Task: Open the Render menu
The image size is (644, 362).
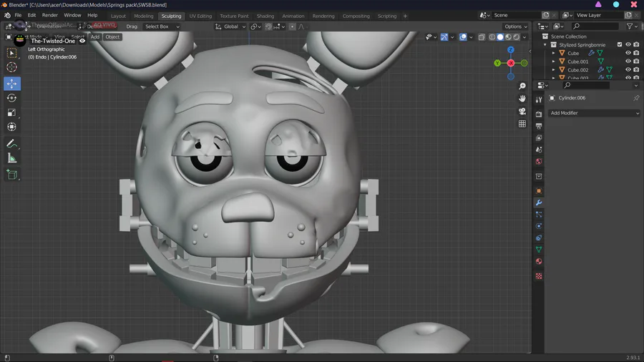Action: pos(50,15)
